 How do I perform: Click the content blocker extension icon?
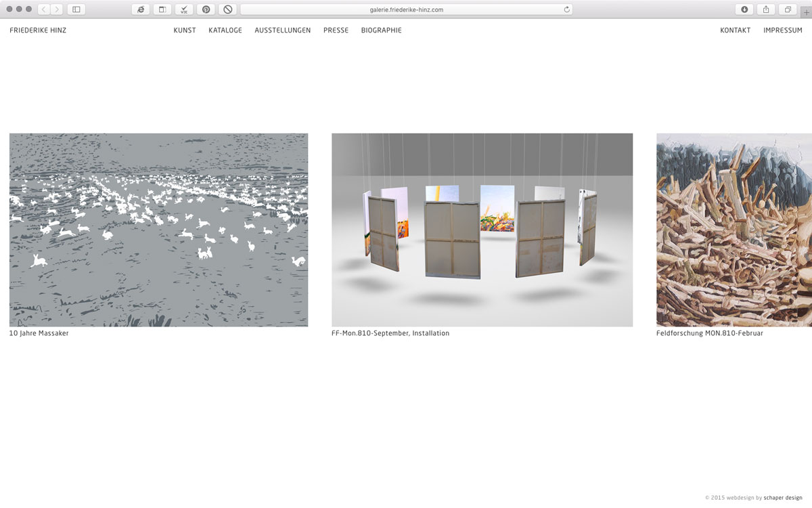coord(227,9)
